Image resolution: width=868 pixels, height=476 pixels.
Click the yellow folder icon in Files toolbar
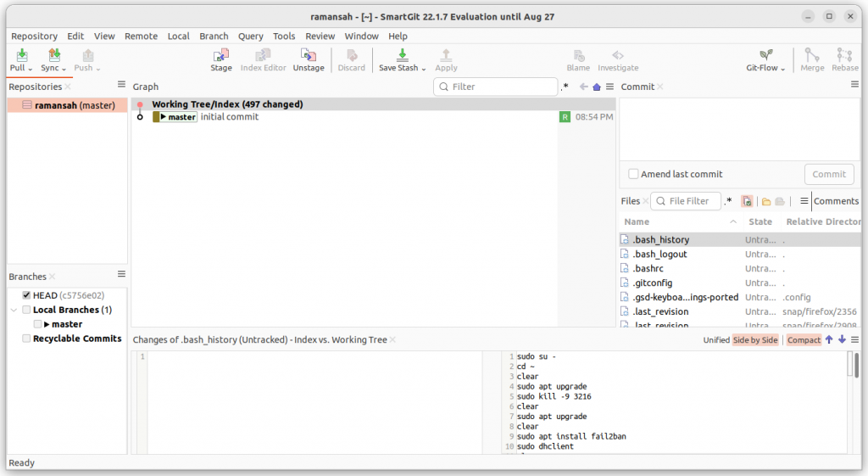pyautogui.click(x=766, y=202)
